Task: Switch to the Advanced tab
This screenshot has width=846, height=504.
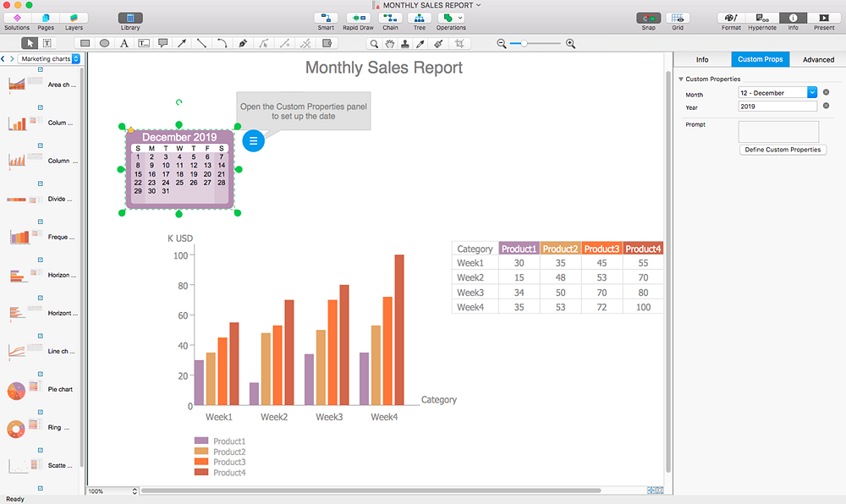Action: pyautogui.click(x=818, y=60)
